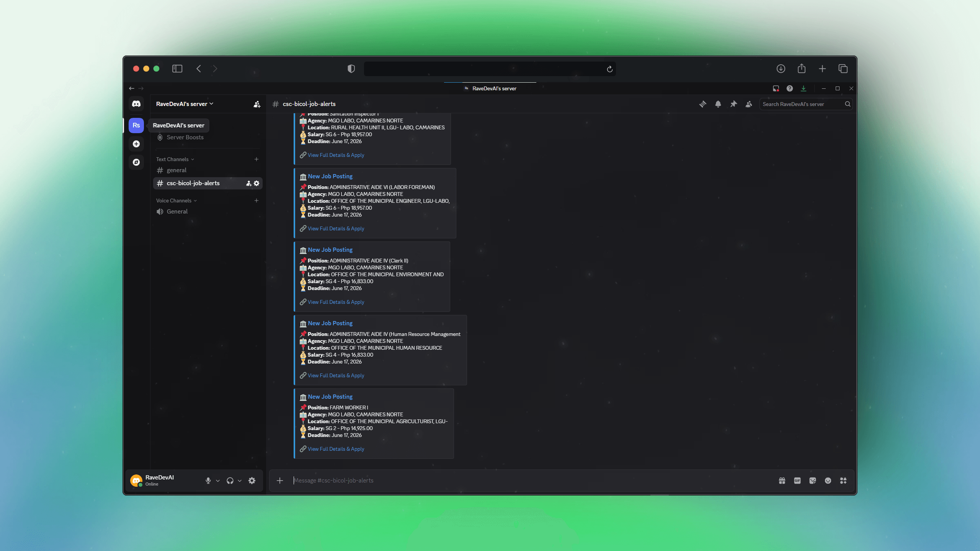Select 'Position: ADMINISTRATIVE AIDE IV (Clerk II)' text

358,261
